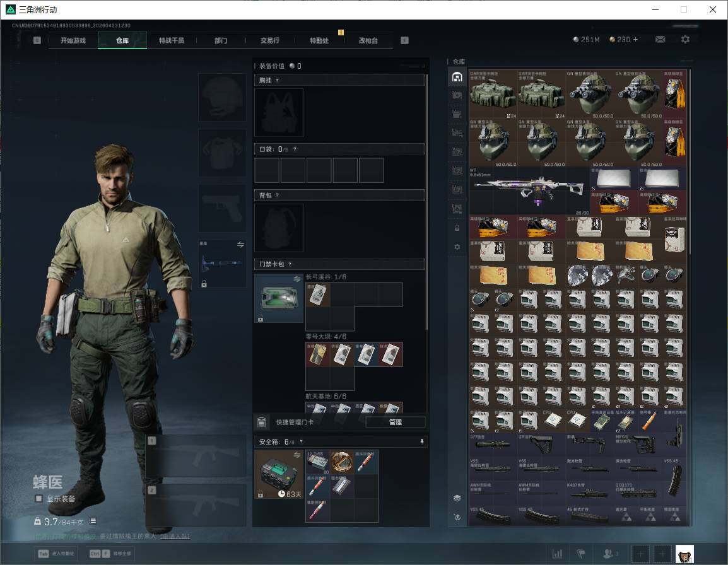Click the plus next to the 230 currency
Screen dimensions: 728x565
[635, 40]
